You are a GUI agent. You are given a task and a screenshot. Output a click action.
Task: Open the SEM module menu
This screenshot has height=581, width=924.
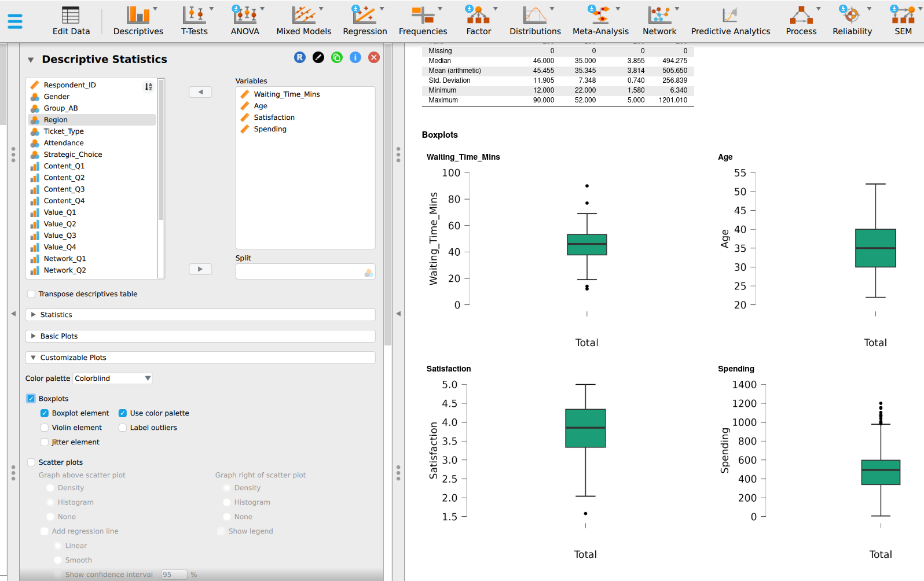tap(903, 21)
